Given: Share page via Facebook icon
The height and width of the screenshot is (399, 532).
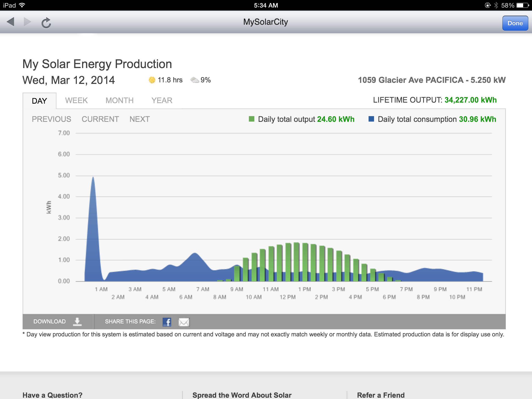Looking at the screenshot, I should [x=167, y=322].
